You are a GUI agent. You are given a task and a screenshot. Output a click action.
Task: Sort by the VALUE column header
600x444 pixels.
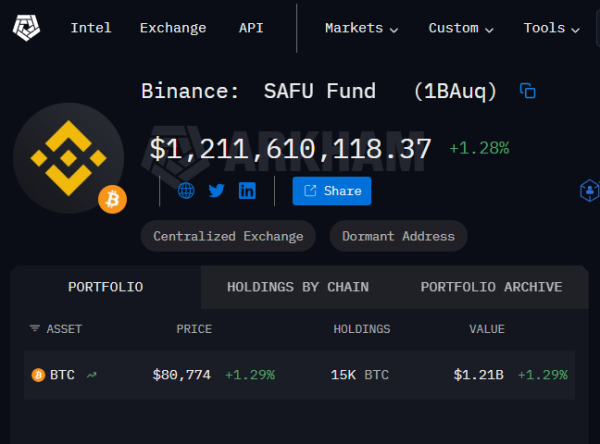[x=487, y=329]
